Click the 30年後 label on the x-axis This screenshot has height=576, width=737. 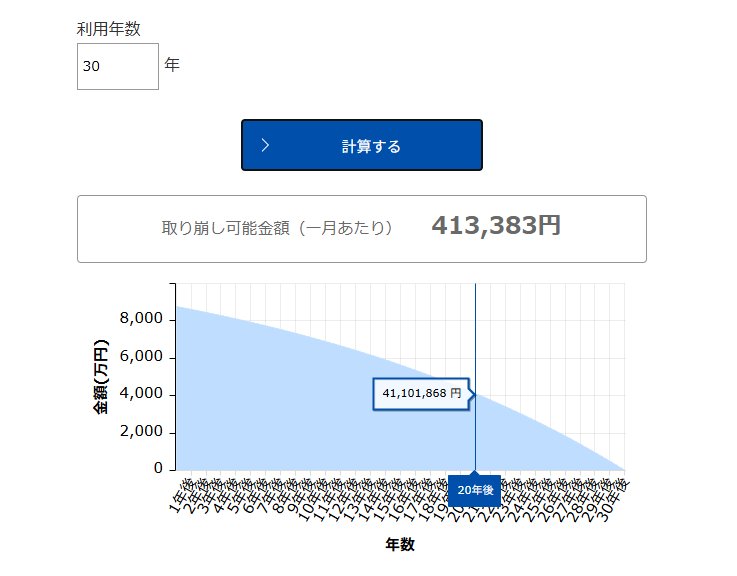click(x=614, y=493)
